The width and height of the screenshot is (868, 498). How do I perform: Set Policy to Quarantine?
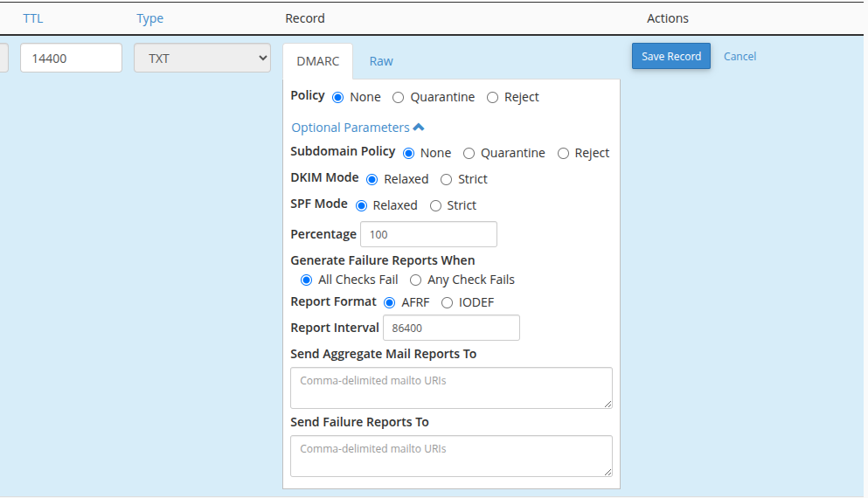pos(399,98)
